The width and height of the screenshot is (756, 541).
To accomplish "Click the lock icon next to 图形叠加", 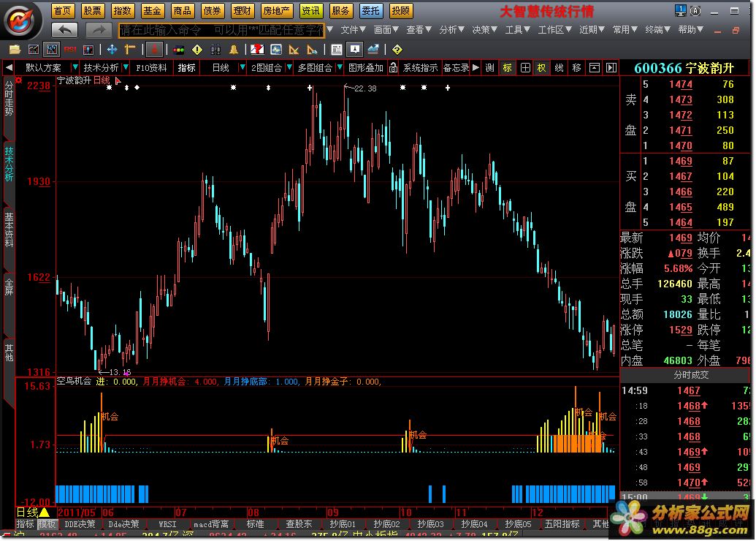I will pos(394,67).
